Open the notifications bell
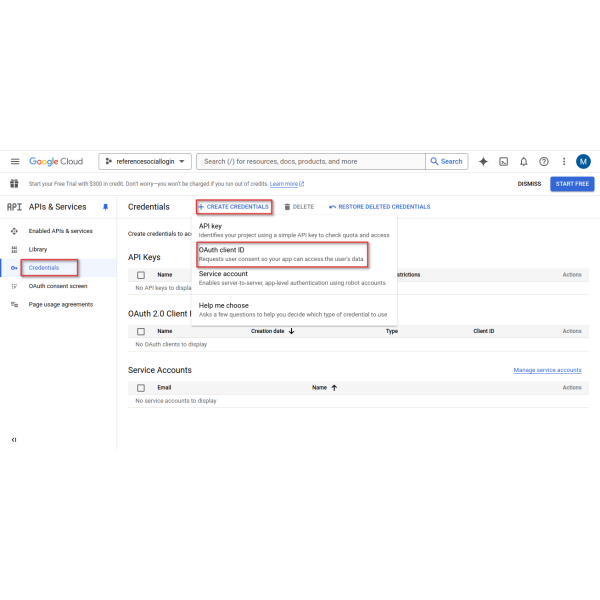The image size is (600, 600). click(524, 161)
